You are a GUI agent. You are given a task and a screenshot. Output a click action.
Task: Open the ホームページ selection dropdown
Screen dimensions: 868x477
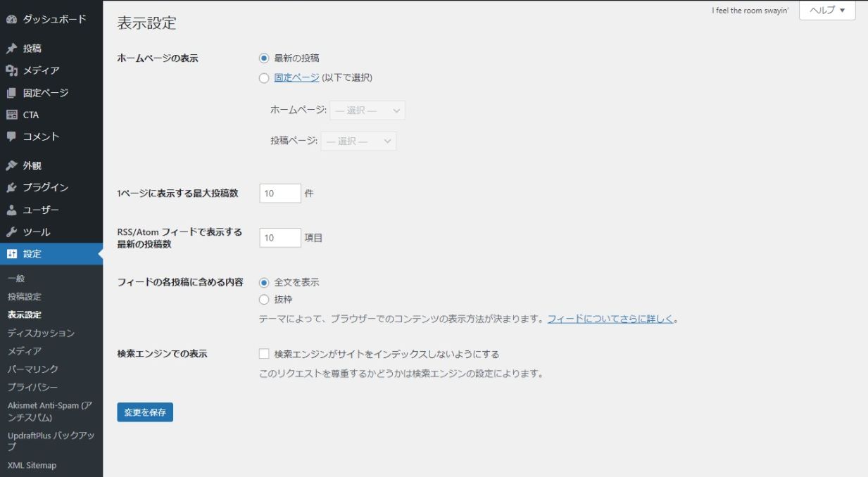click(367, 110)
